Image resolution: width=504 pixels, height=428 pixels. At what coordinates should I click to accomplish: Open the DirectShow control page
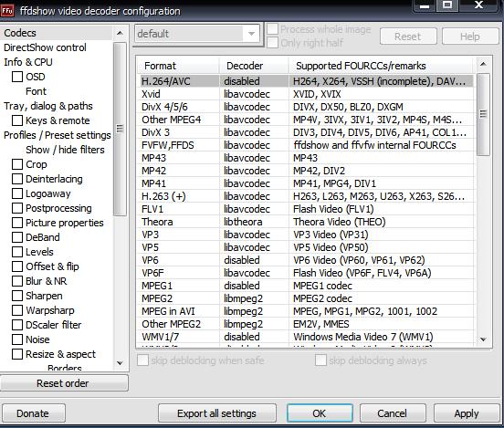45,47
